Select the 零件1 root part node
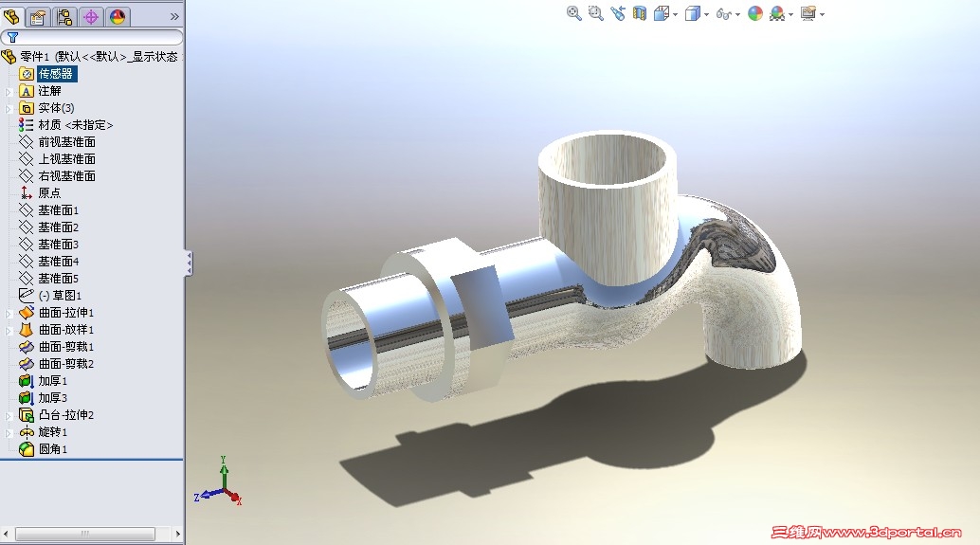Viewport: 980px width, 545px height. (x=92, y=57)
